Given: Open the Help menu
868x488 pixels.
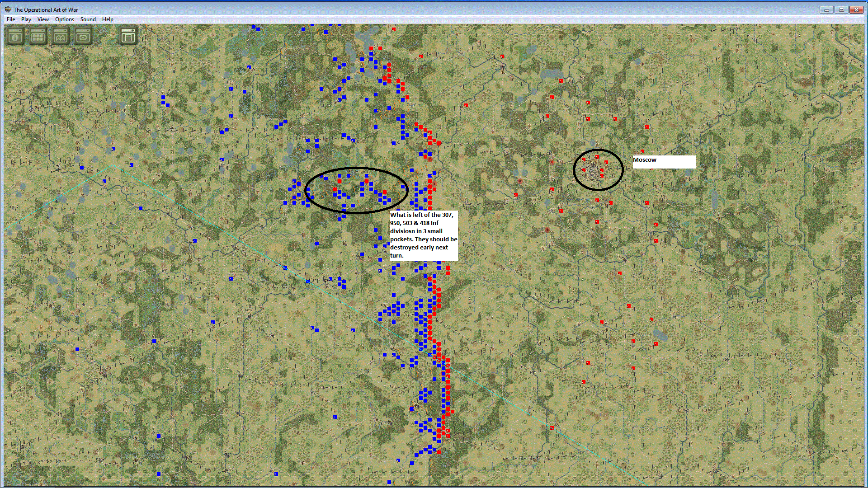Looking at the screenshot, I should [108, 19].
